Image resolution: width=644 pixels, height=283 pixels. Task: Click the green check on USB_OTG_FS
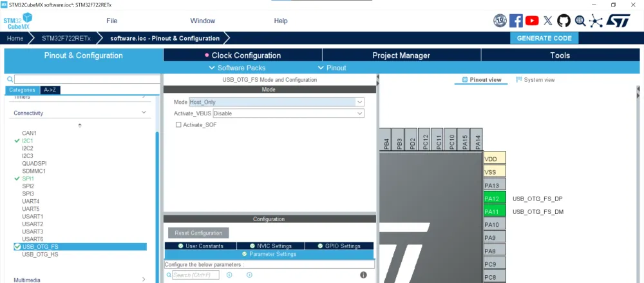point(17,247)
